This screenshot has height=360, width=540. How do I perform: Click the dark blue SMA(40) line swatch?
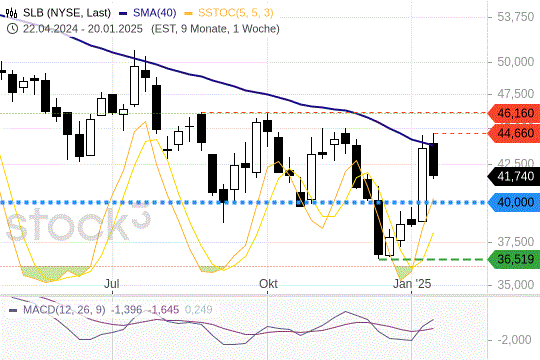point(123,14)
